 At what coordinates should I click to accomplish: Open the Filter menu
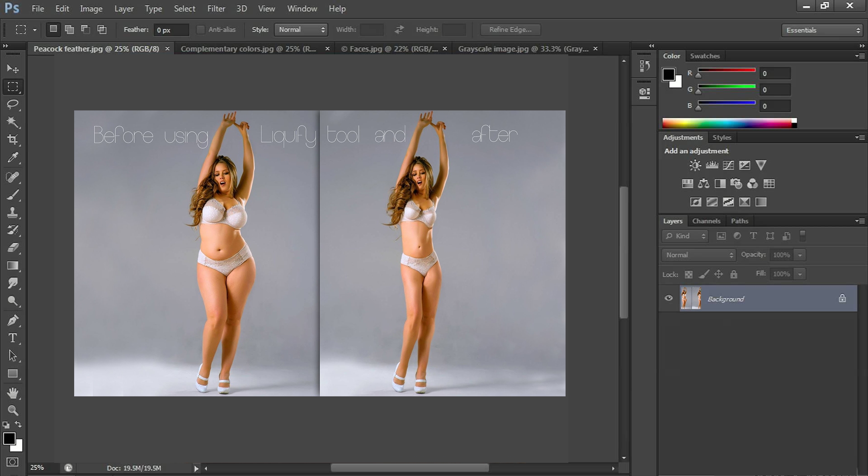pyautogui.click(x=216, y=9)
